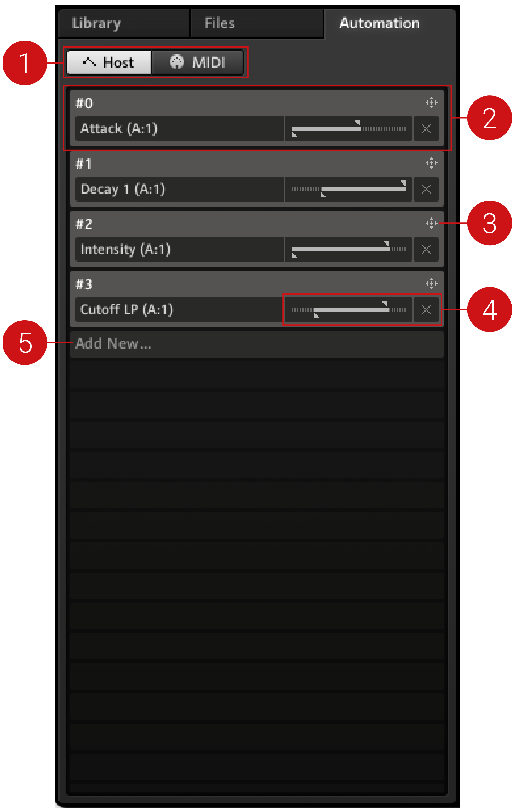Switch automation mode to Host

point(109,62)
